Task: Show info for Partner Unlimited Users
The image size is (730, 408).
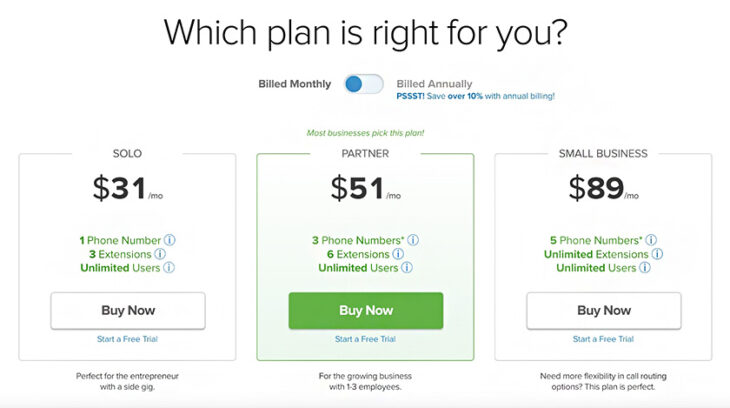Action: point(407,268)
